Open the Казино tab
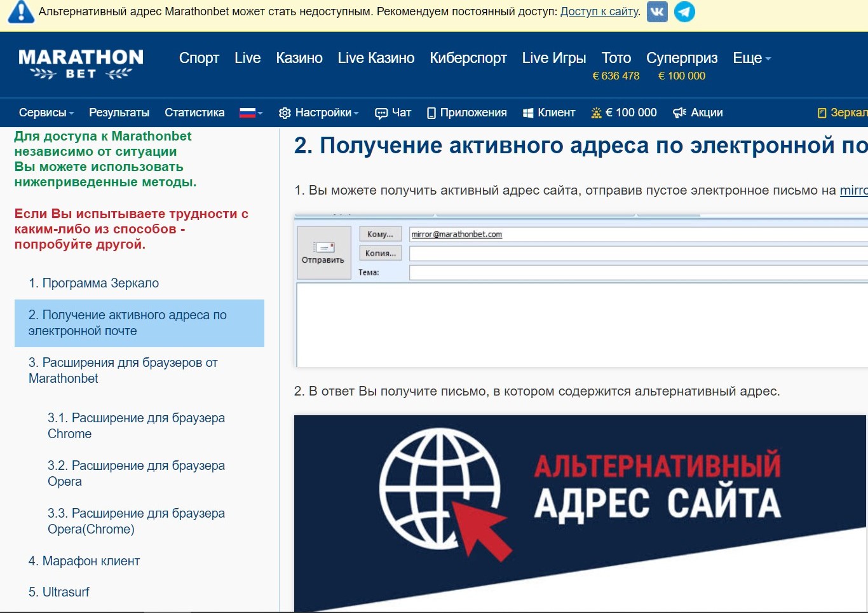This screenshot has width=868, height=613. (x=299, y=58)
